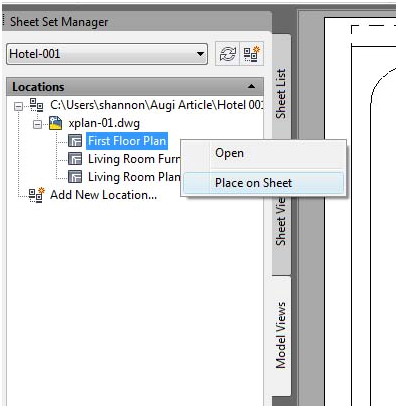
Task: Select the First Floor Plan tree item
Action: (127, 141)
